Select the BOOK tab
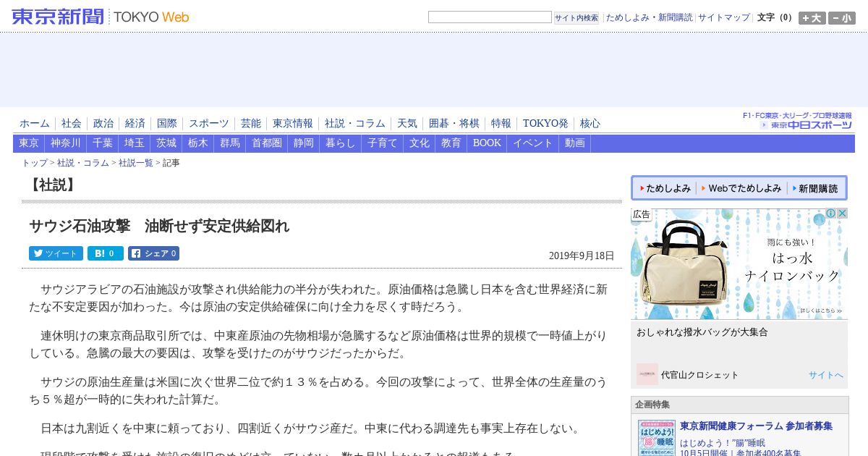 (x=487, y=143)
